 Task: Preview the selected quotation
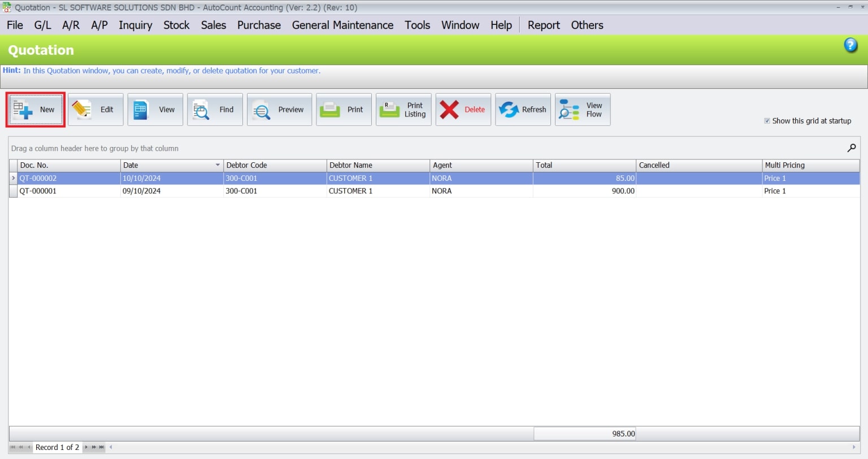coord(279,109)
